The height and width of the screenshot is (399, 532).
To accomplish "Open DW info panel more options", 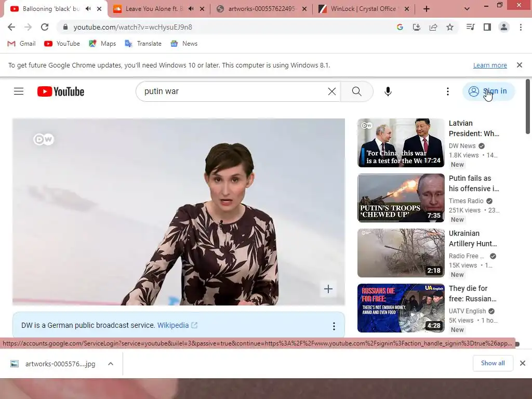I will point(334,326).
